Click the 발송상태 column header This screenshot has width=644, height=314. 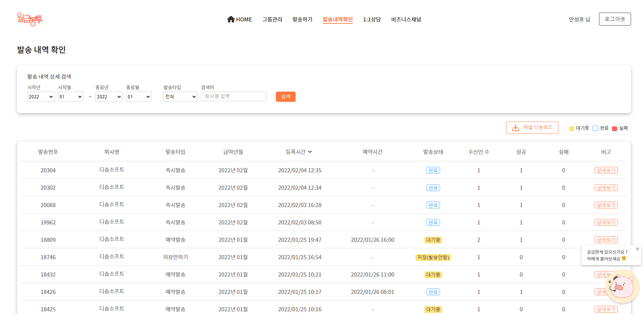[433, 152]
